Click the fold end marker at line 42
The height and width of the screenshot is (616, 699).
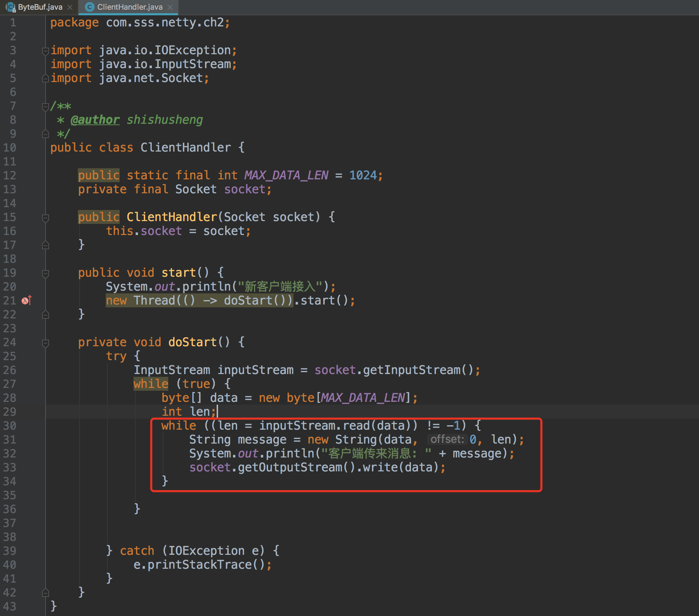[x=45, y=592]
